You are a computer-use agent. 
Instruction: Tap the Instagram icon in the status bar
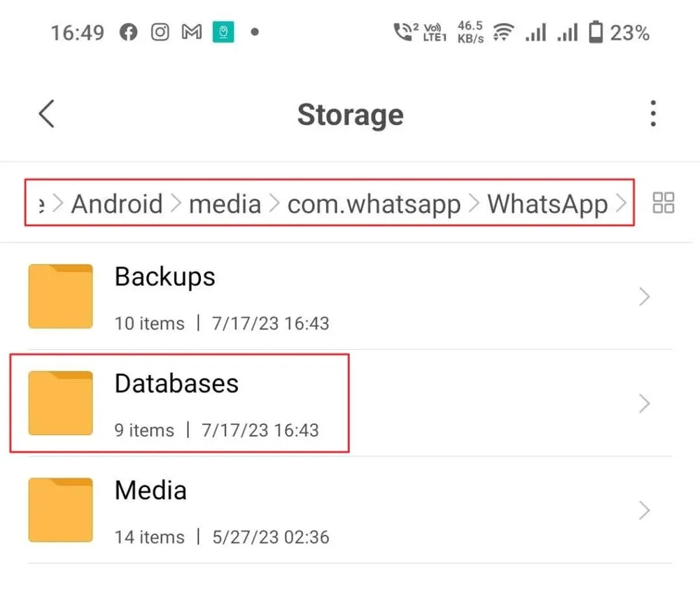[160, 31]
